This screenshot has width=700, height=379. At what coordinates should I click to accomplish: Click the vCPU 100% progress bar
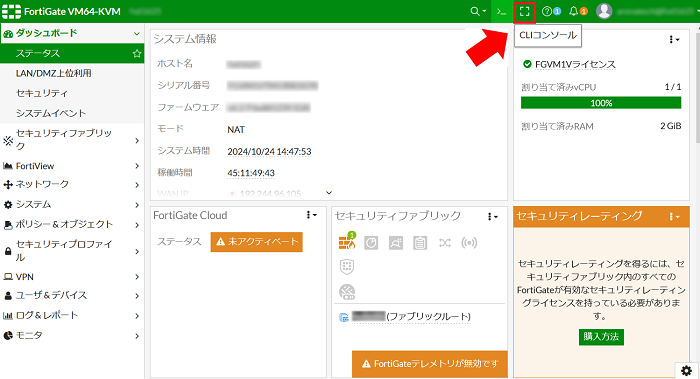tap(601, 103)
